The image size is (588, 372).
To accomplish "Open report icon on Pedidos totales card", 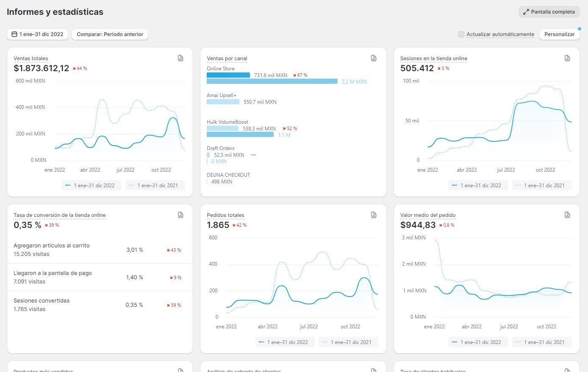I will click(374, 215).
